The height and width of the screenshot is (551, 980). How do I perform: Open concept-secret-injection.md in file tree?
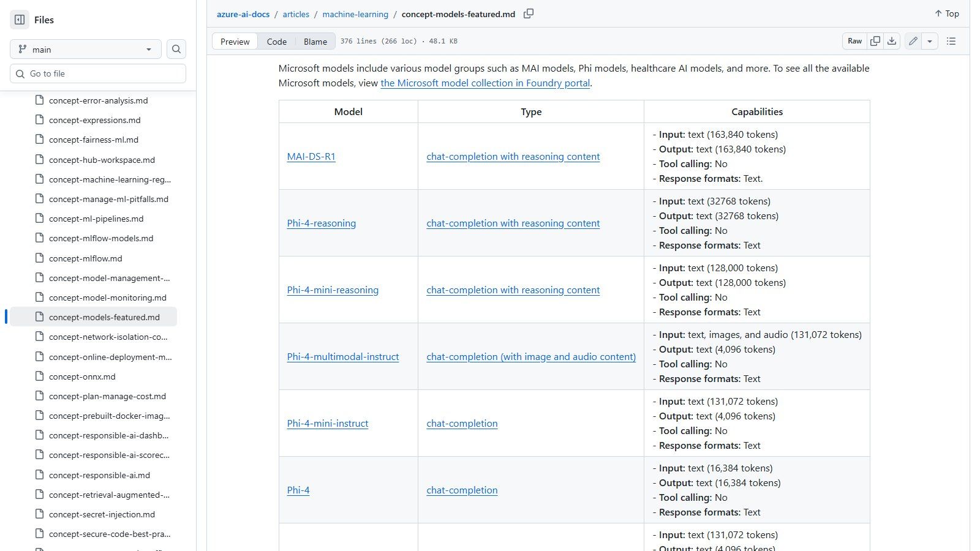(102, 514)
